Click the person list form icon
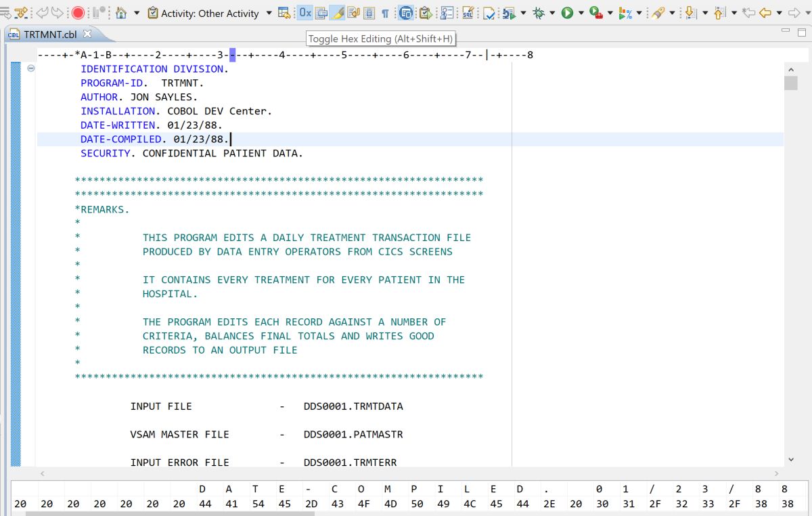Viewport: 812px width, 516px height. (447, 13)
